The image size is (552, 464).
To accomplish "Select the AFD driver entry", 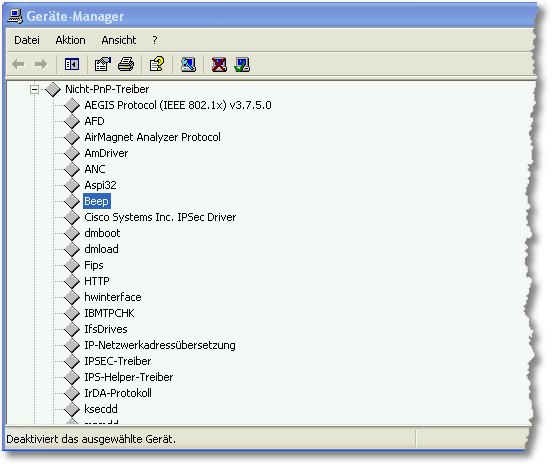I will [x=94, y=121].
